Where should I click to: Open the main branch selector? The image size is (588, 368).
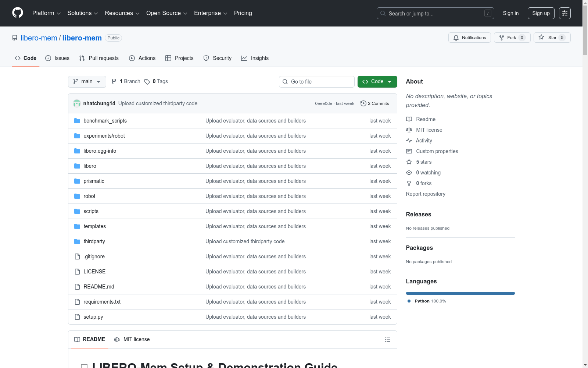[87, 82]
